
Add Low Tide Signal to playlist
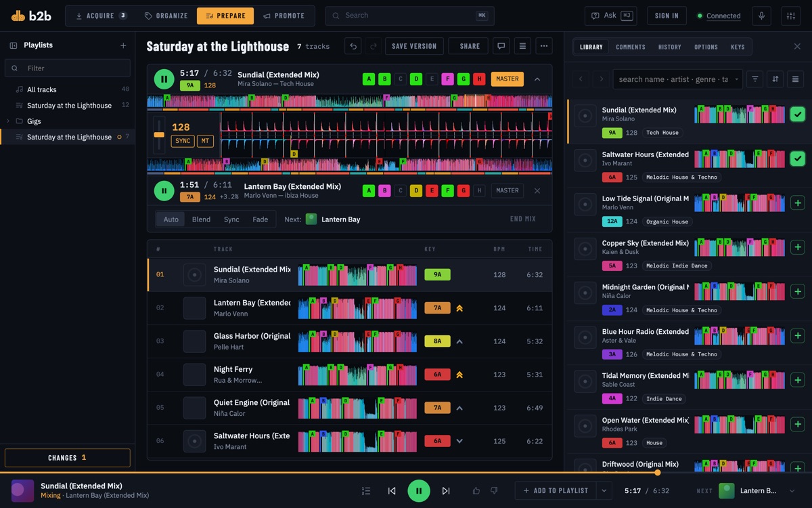coord(797,203)
